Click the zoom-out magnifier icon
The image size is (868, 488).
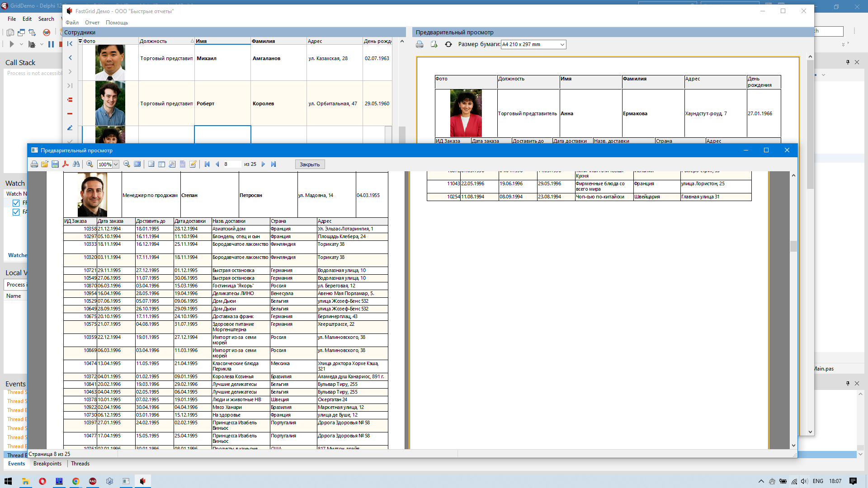coord(127,164)
